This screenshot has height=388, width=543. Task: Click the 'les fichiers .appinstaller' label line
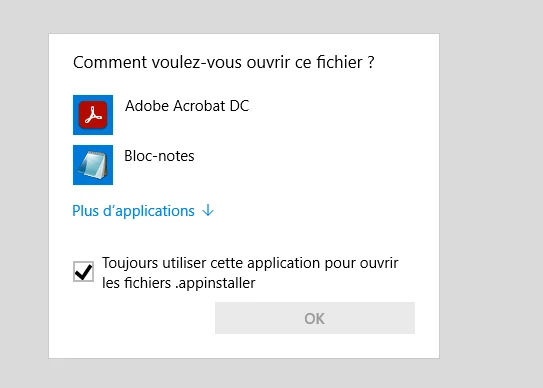(179, 283)
